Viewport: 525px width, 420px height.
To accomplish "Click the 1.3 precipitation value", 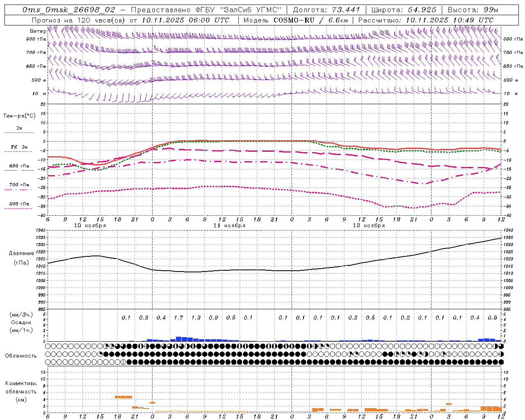I will coord(196,317).
